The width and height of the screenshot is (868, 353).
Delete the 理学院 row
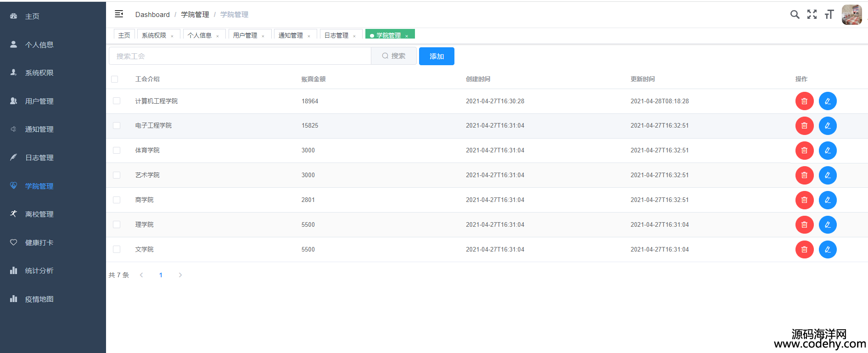pos(804,225)
